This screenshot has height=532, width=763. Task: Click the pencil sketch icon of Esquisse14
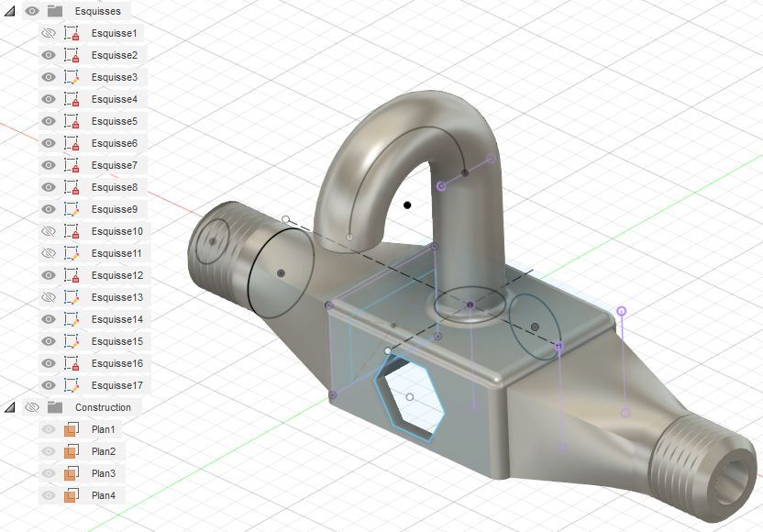tap(72, 319)
